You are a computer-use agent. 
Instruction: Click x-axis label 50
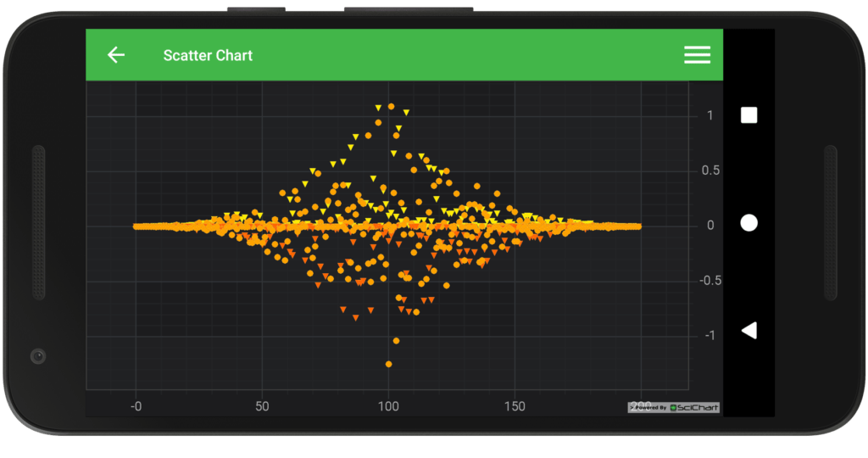[263, 406]
